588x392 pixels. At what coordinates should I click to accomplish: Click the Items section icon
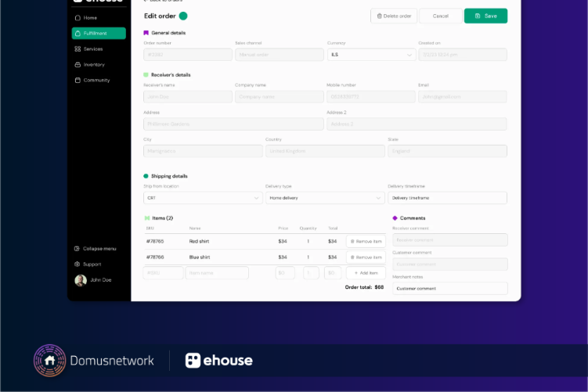147,218
